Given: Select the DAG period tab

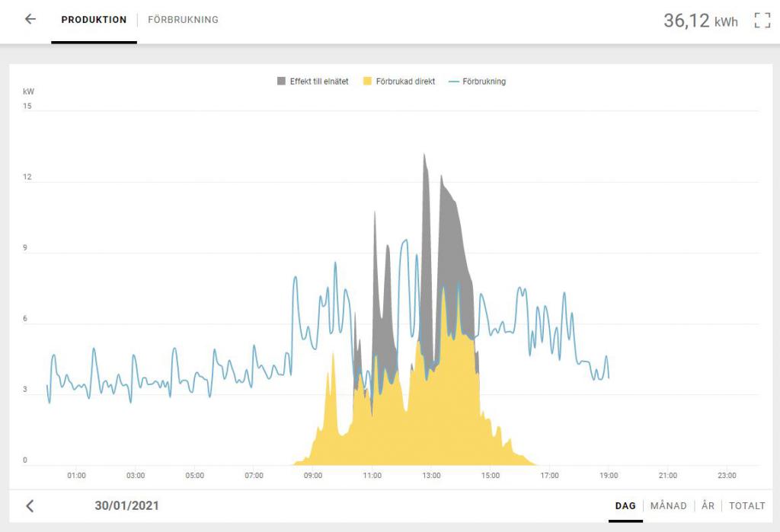Looking at the screenshot, I should [625, 505].
